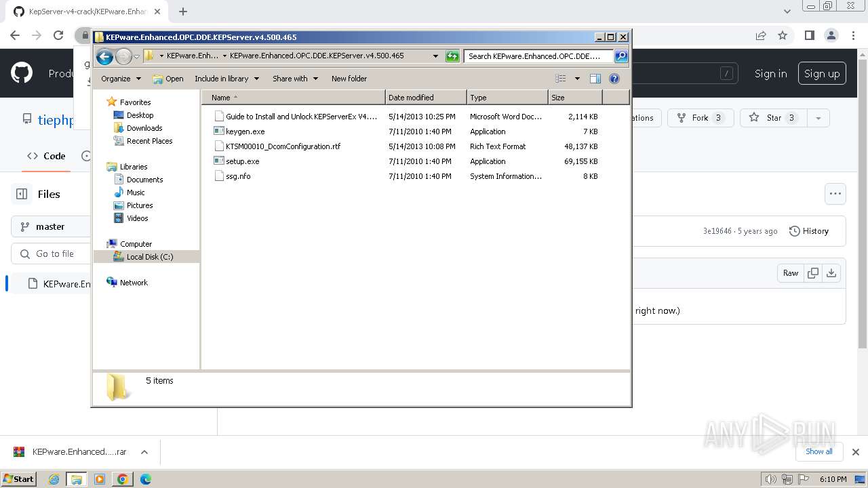The image size is (868, 488).
Task: Click the GitHub logo
Action: point(22,73)
